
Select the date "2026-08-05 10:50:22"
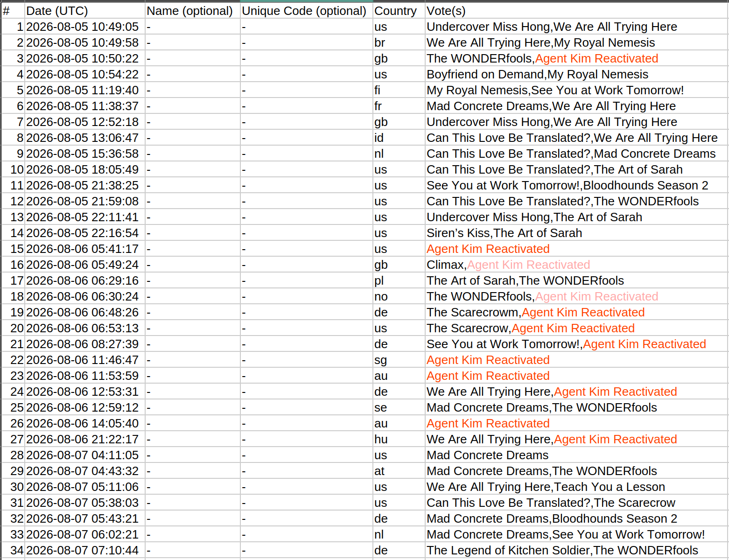click(85, 58)
